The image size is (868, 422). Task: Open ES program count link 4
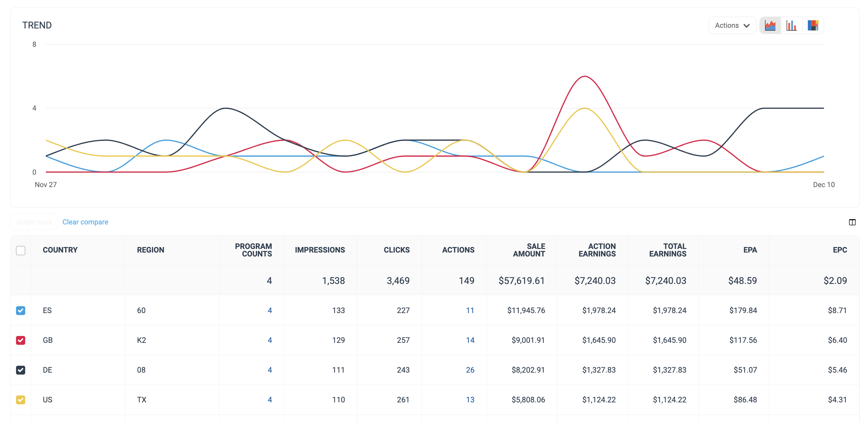[x=269, y=310]
